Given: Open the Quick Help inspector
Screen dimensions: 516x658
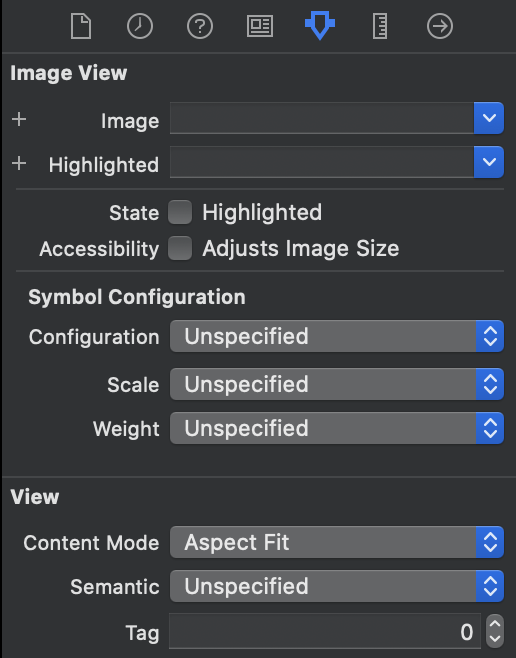Looking at the screenshot, I should click(x=200, y=26).
